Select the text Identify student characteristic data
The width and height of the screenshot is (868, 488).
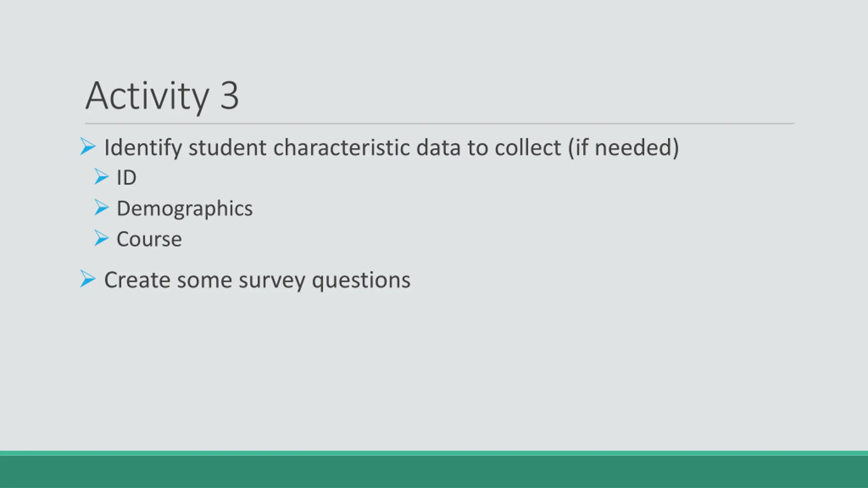282,148
